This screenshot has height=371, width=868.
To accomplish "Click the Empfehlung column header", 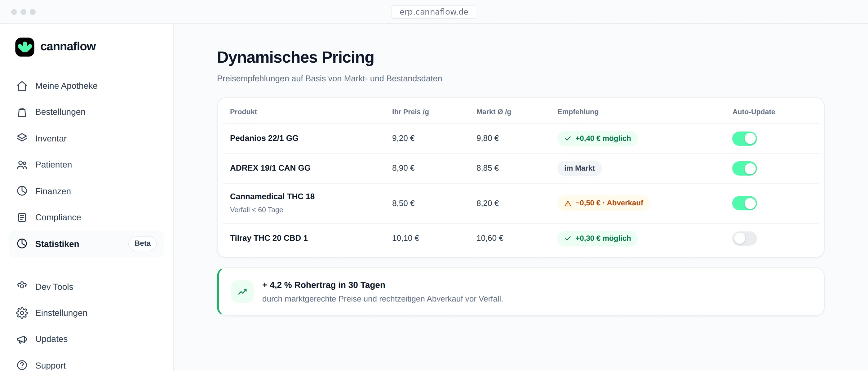I will click(578, 112).
